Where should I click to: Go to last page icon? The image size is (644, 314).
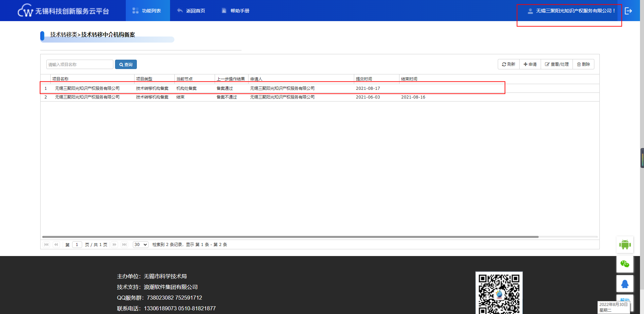124,245
